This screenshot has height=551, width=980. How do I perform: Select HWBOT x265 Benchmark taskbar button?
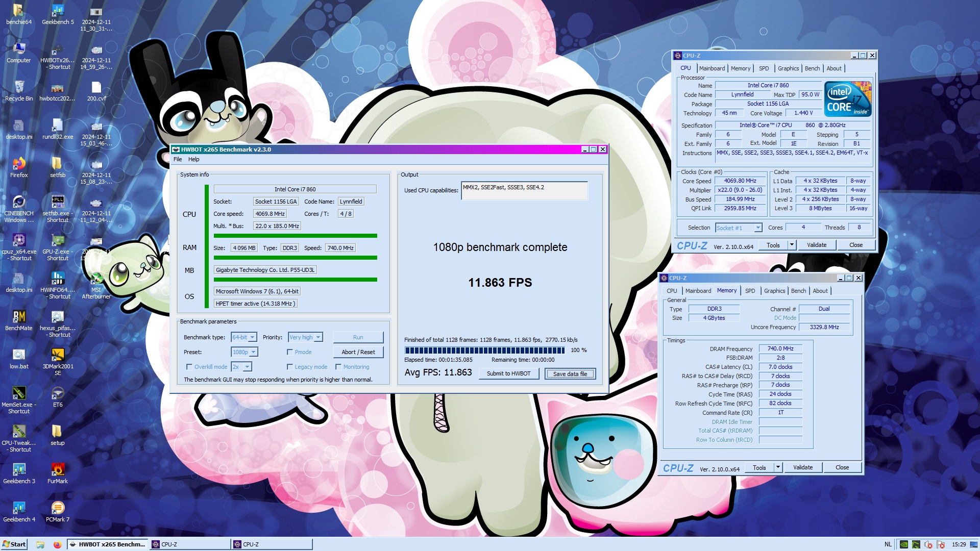[108, 544]
